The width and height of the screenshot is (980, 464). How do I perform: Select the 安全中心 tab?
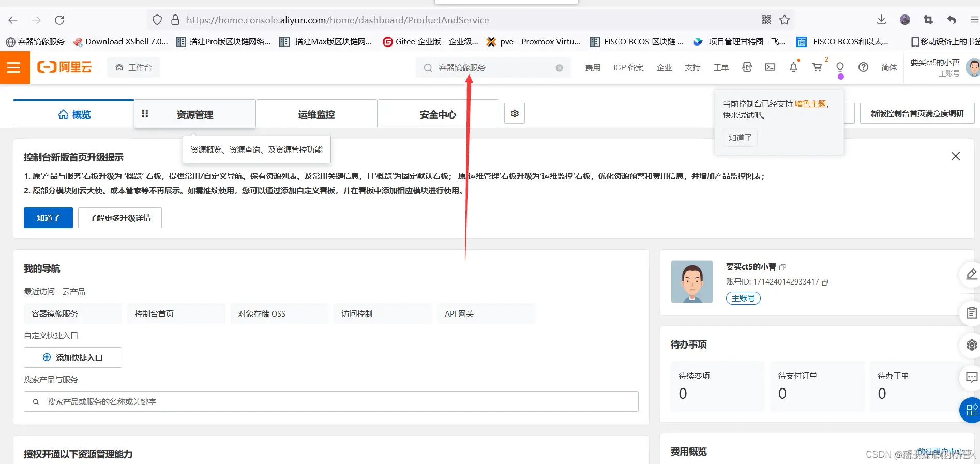[438, 114]
